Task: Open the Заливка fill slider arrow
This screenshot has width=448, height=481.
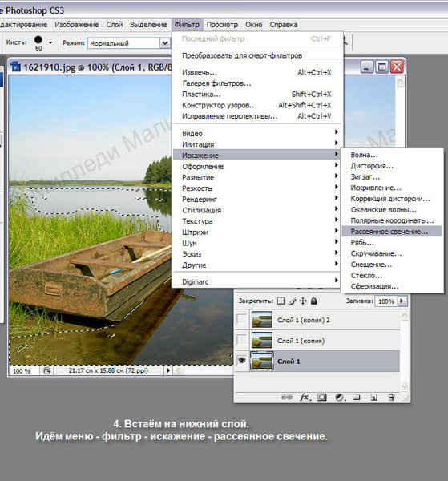Action: tap(402, 301)
